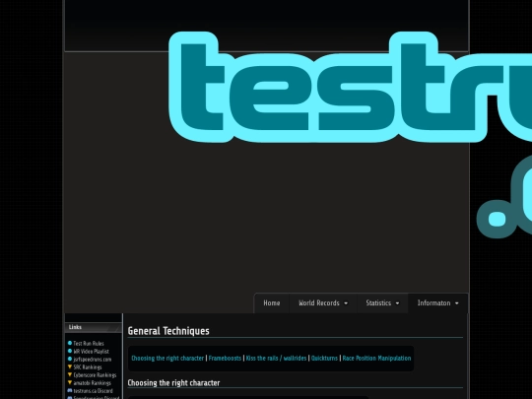Click the blue bullet beside WR Video Playlist
Viewport: 532px width, 399px height.
click(x=70, y=351)
